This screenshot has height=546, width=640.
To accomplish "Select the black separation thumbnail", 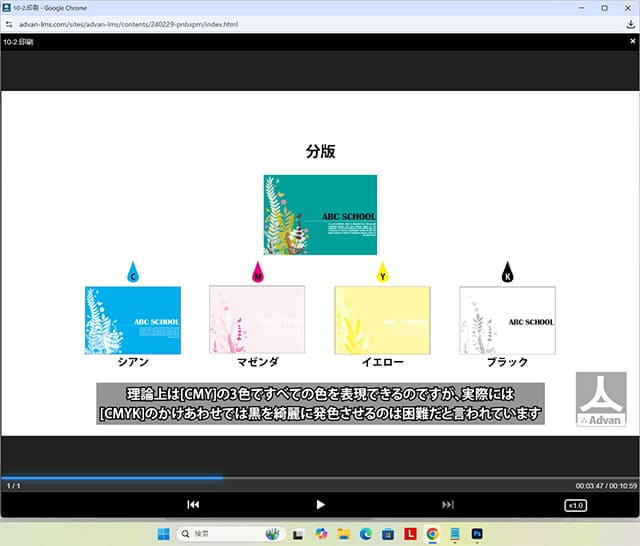I will (507, 320).
